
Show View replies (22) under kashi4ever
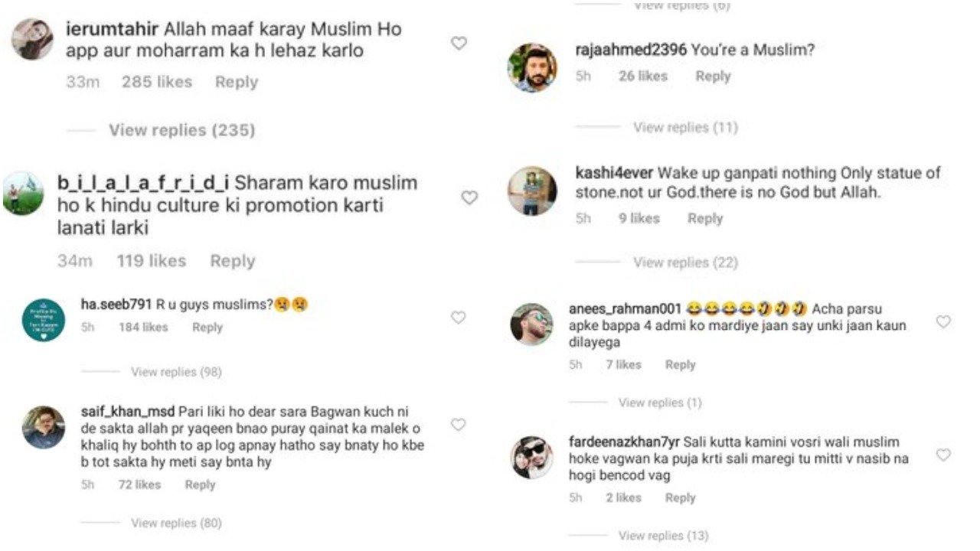tap(685, 262)
